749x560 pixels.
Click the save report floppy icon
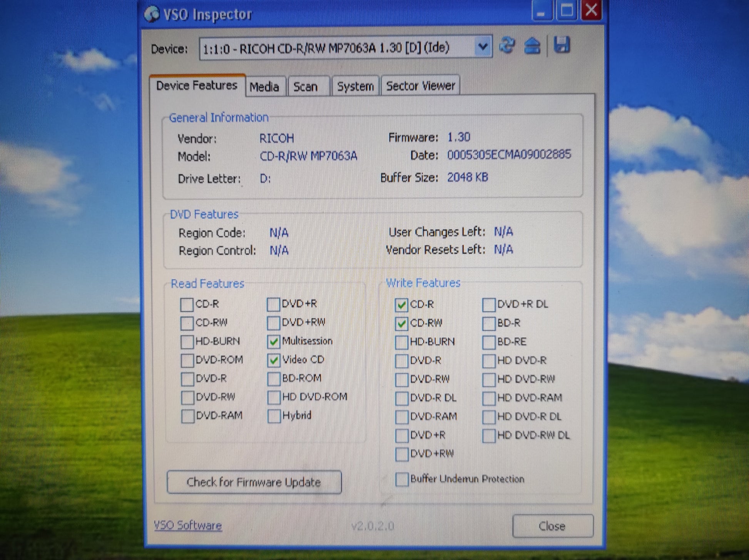[x=562, y=45]
